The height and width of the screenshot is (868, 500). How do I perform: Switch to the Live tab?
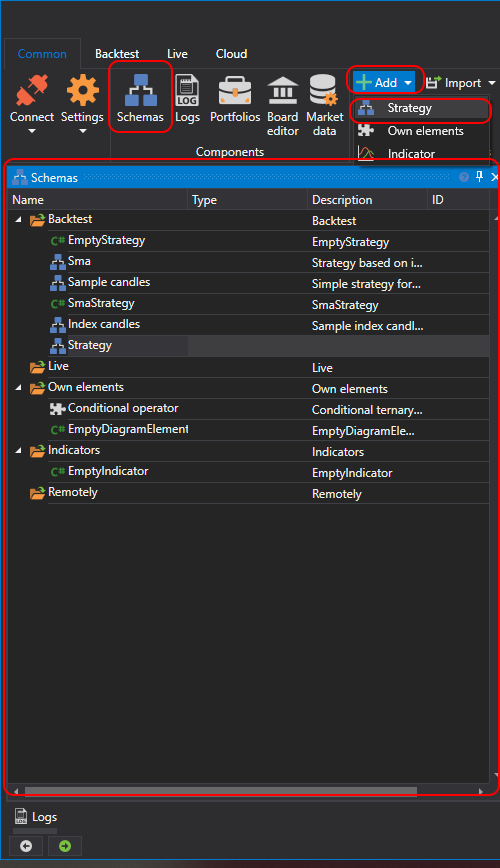click(177, 54)
